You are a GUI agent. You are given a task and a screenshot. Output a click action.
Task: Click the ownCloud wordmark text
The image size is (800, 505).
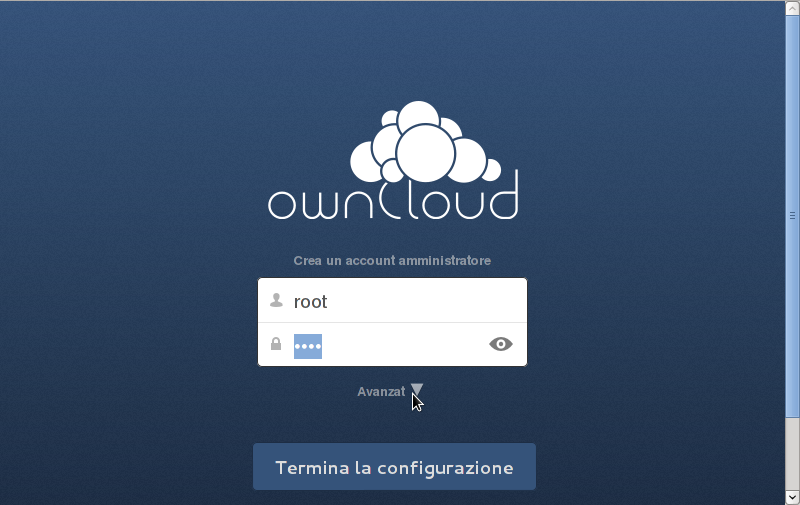coord(393,197)
